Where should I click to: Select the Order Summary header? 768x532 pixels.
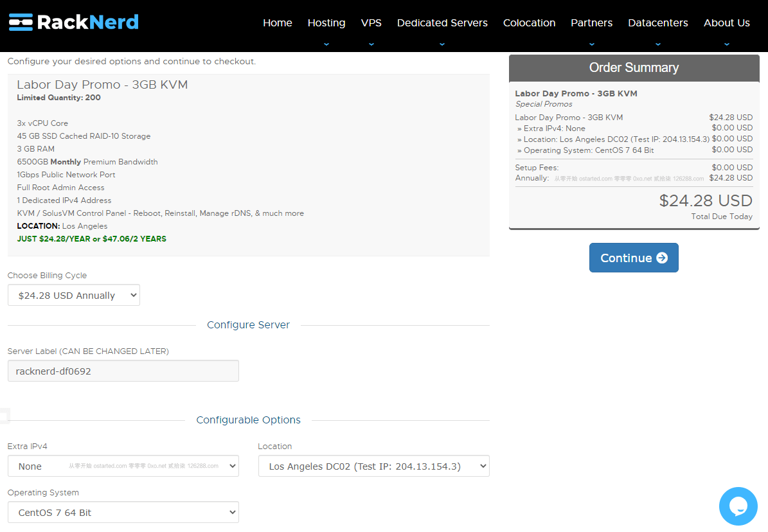tap(634, 67)
